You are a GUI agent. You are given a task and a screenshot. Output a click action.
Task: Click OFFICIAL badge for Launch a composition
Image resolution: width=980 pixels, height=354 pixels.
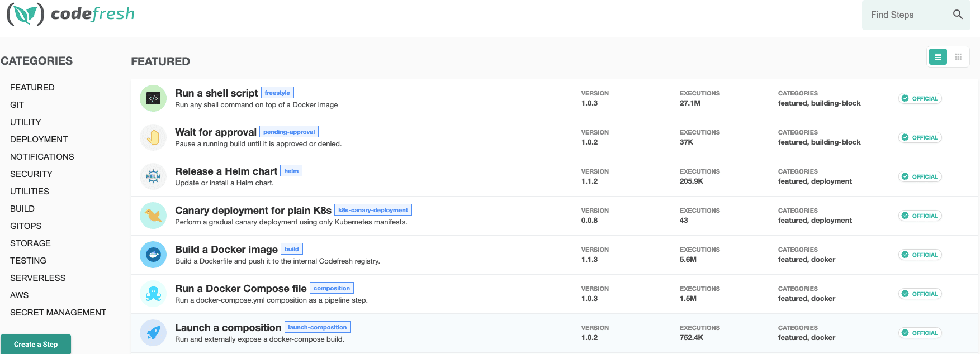pyautogui.click(x=920, y=333)
